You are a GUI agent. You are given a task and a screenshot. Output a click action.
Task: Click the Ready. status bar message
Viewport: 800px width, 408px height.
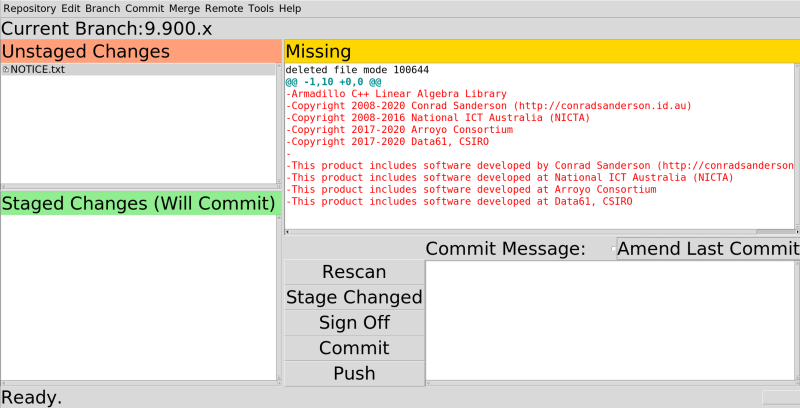32,397
